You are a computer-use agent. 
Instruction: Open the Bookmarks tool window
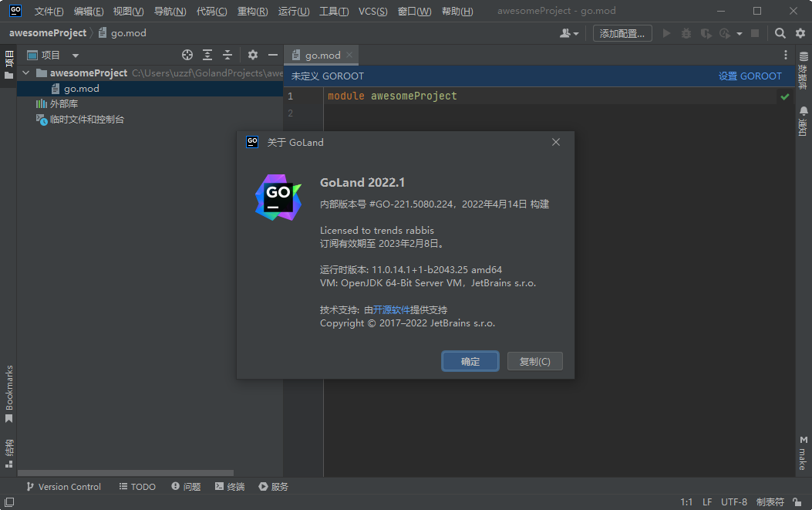(x=8, y=394)
